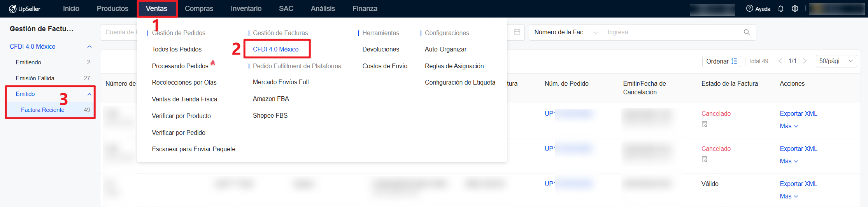
Task: Open the Finanza menu
Action: pos(365,9)
